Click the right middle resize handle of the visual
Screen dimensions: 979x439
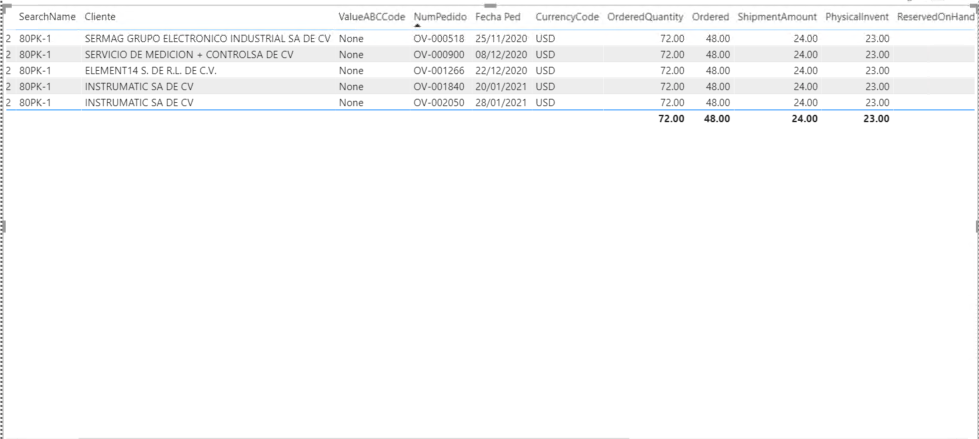[x=977, y=226]
